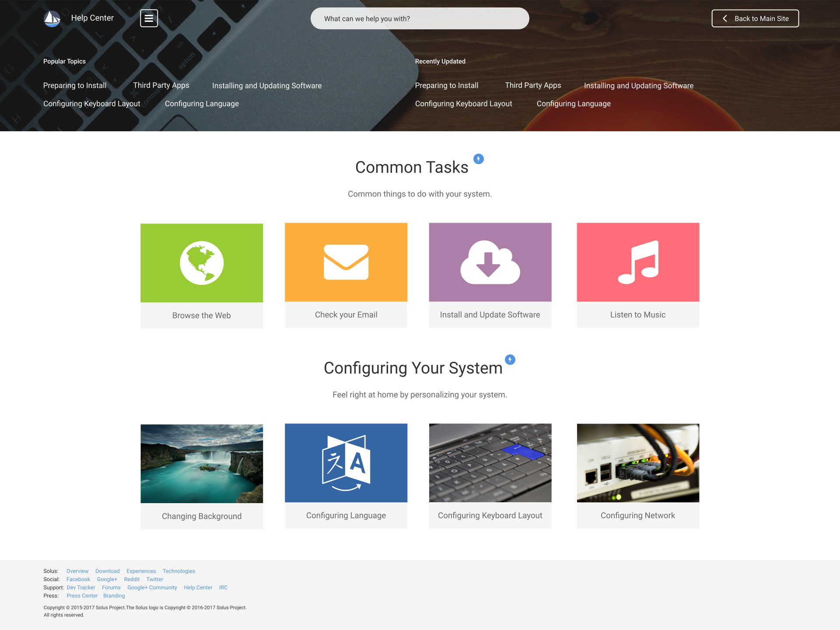Image resolution: width=840 pixels, height=630 pixels.
Task: Click the green globe Browse the Web icon
Action: [x=202, y=263]
